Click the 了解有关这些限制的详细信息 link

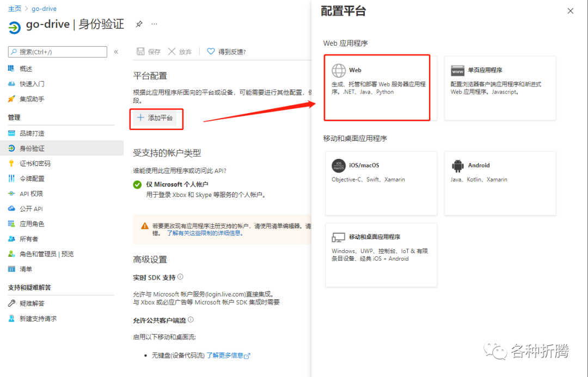tap(205, 233)
